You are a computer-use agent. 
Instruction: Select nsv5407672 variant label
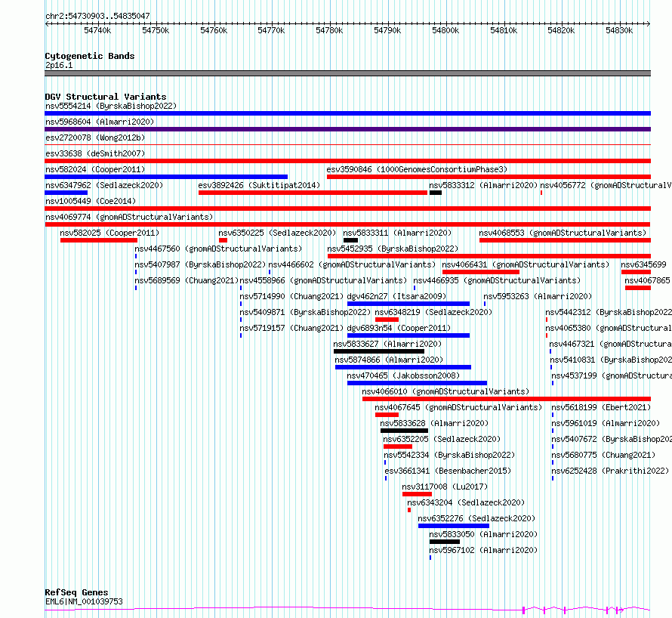pyautogui.click(x=612, y=439)
